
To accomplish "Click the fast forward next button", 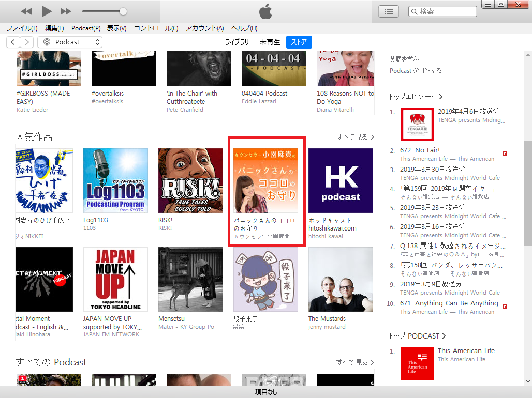I will (x=66, y=11).
